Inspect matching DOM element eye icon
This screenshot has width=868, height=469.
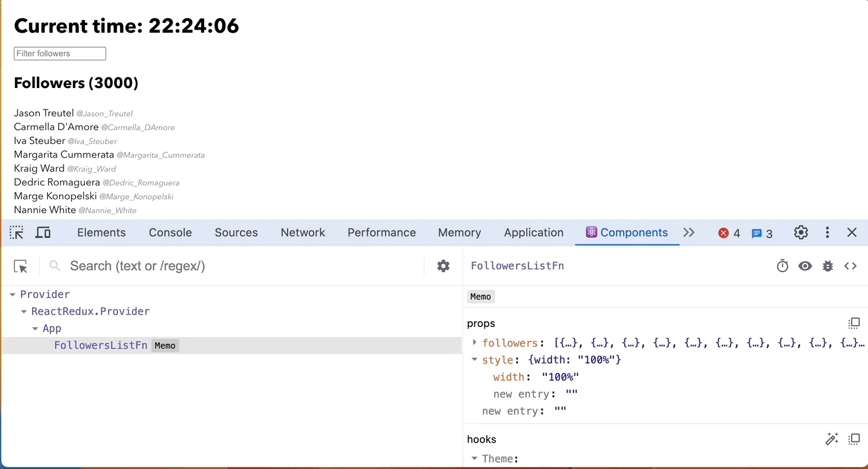pos(805,266)
